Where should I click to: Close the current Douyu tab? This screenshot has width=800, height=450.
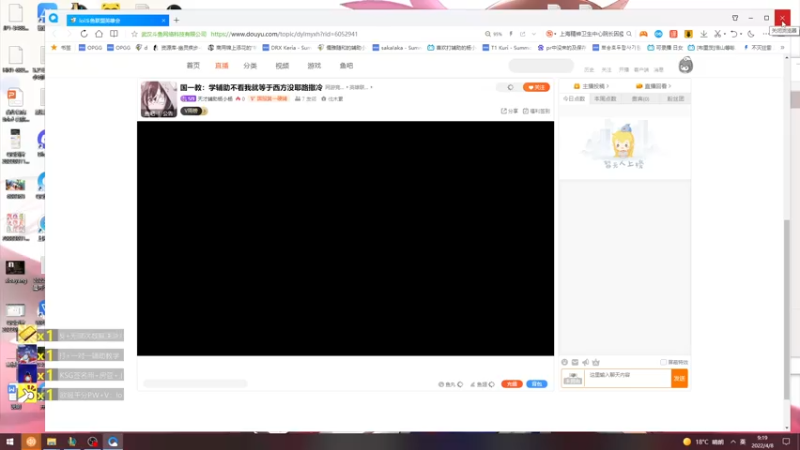(x=163, y=20)
